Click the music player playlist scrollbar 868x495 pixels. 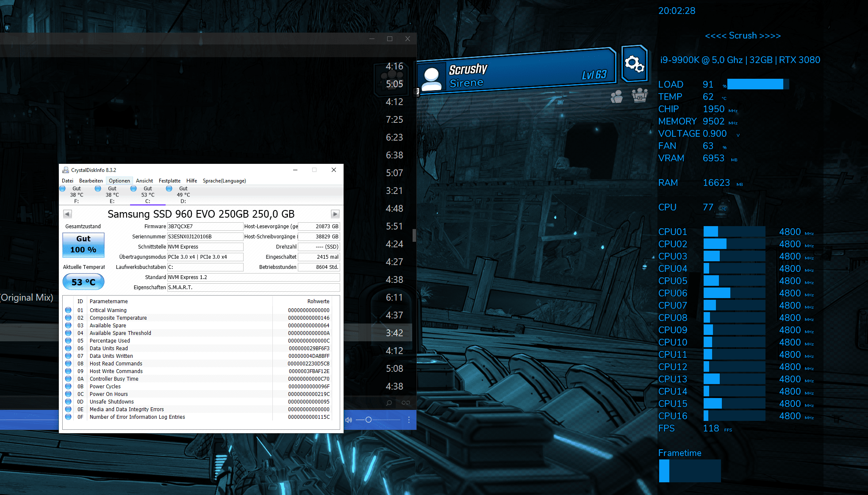(x=414, y=235)
